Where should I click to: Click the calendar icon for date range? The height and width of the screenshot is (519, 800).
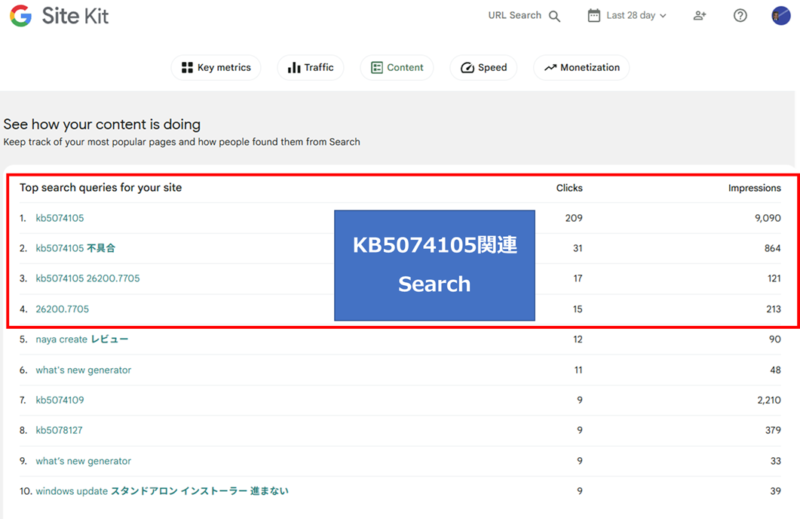click(x=594, y=15)
